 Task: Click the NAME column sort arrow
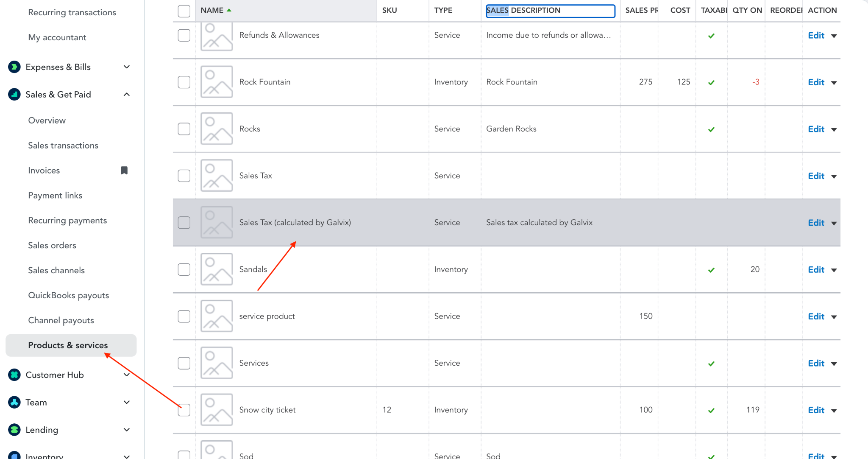229,10
